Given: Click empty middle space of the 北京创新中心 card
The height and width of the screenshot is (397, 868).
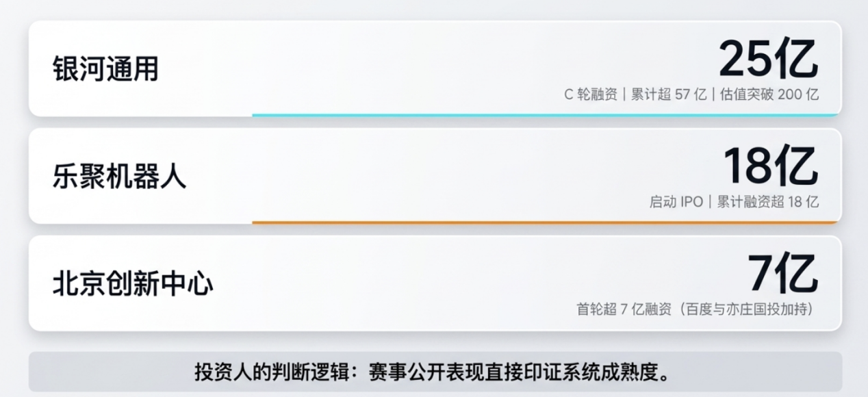Looking at the screenshot, I should click(411, 283).
